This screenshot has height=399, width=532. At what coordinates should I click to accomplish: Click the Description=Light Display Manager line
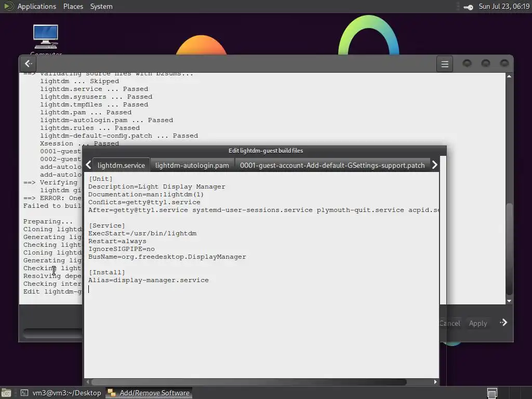tap(157, 187)
